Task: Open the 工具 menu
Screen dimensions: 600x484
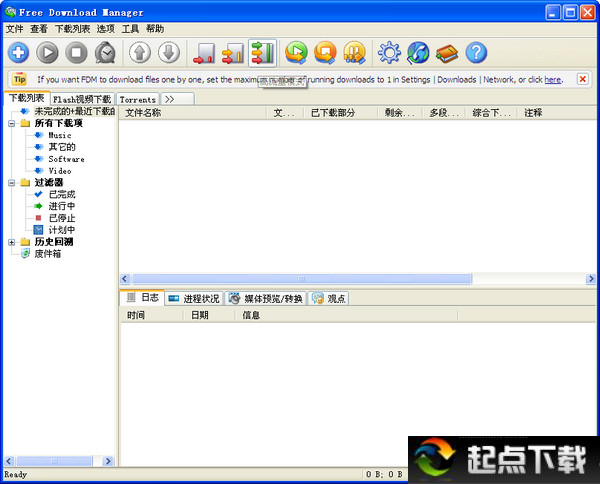Action: [130, 29]
